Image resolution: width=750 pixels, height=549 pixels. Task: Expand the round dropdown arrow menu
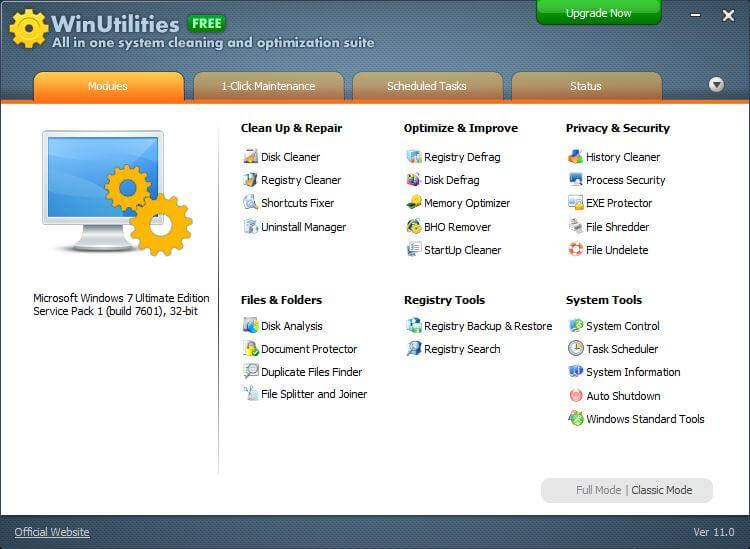tap(716, 85)
